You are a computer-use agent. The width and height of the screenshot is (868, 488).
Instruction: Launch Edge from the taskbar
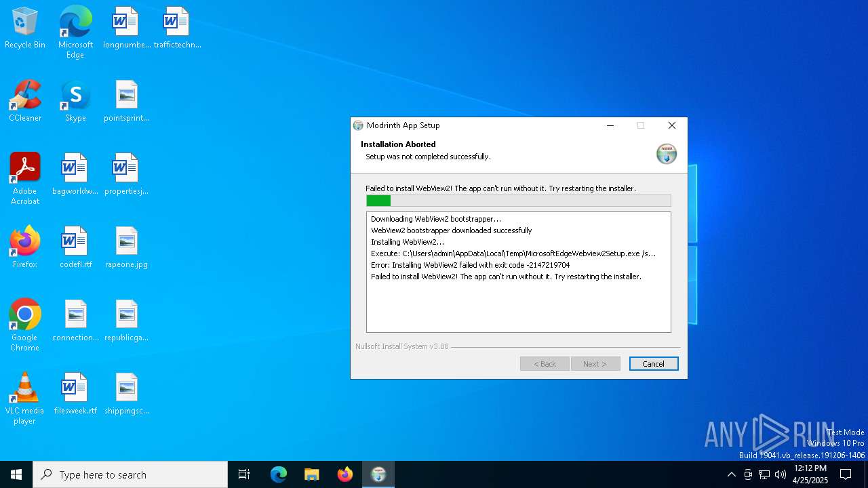(279, 474)
